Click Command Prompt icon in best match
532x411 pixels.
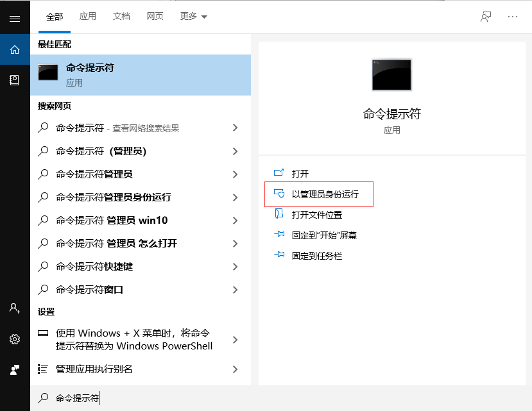click(x=48, y=72)
